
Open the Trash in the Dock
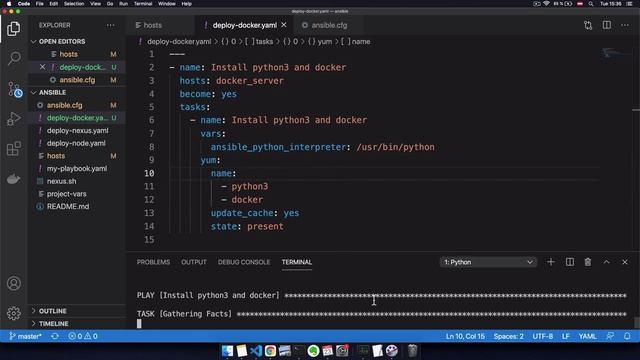(x=413, y=351)
